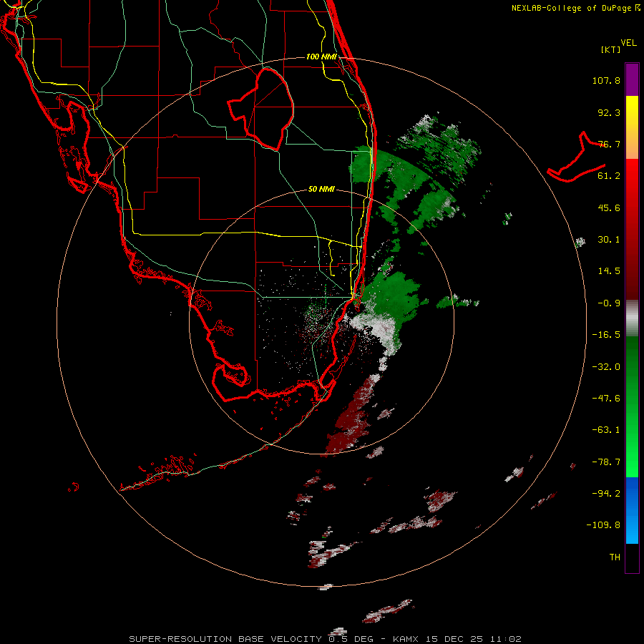Screen dimensions: 644x644
Task: Pick the blue segment of the color bar
Action: (x=632, y=510)
